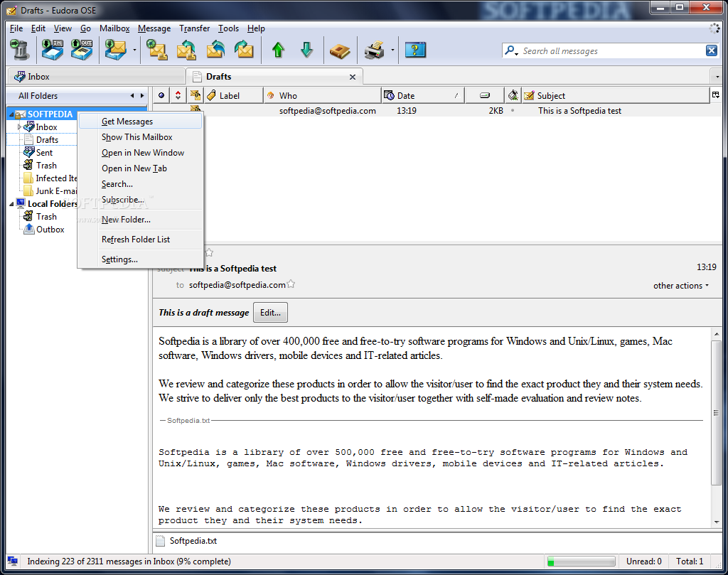The width and height of the screenshot is (728, 575).
Task: Sort by the size column header icon
Action: point(485,96)
